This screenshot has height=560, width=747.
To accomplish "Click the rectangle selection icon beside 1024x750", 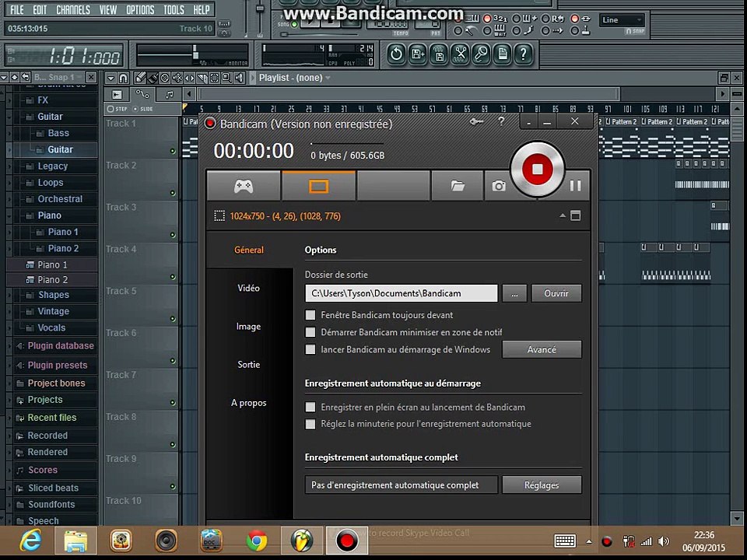I will tap(219, 216).
